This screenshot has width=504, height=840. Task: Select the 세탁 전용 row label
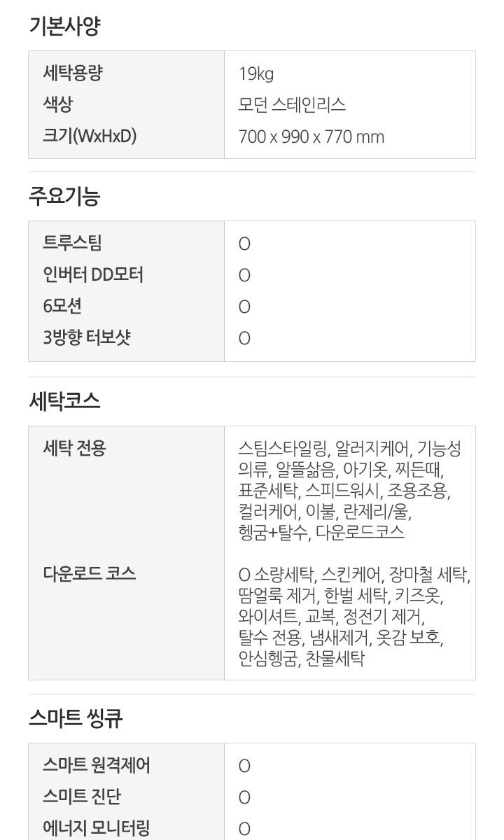[74, 448]
